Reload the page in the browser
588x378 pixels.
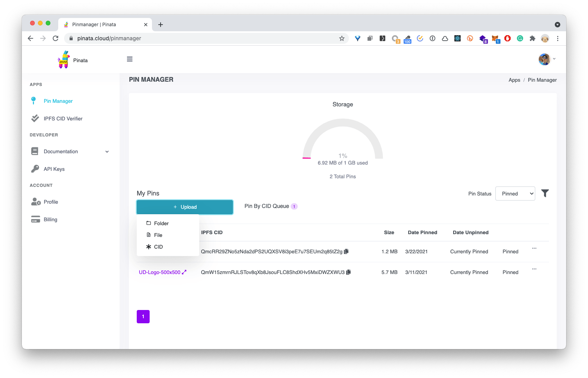(x=55, y=38)
